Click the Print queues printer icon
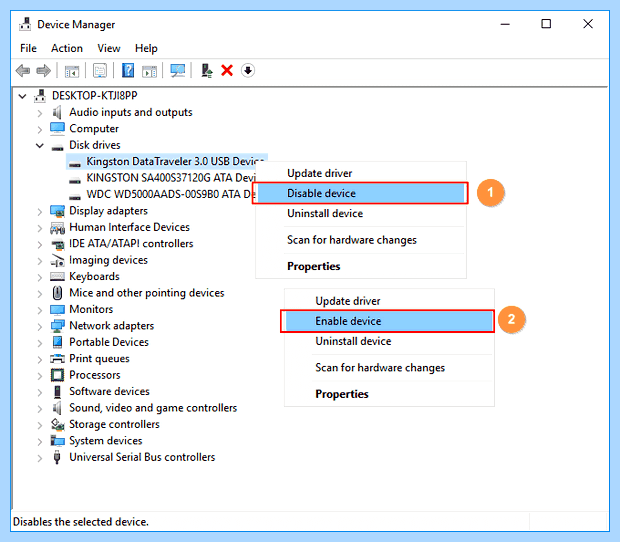The width and height of the screenshot is (620, 542). point(57,359)
